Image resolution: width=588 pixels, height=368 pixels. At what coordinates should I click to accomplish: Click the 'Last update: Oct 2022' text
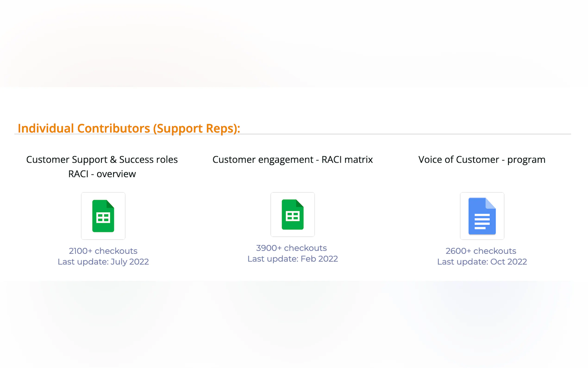(482, 262)
